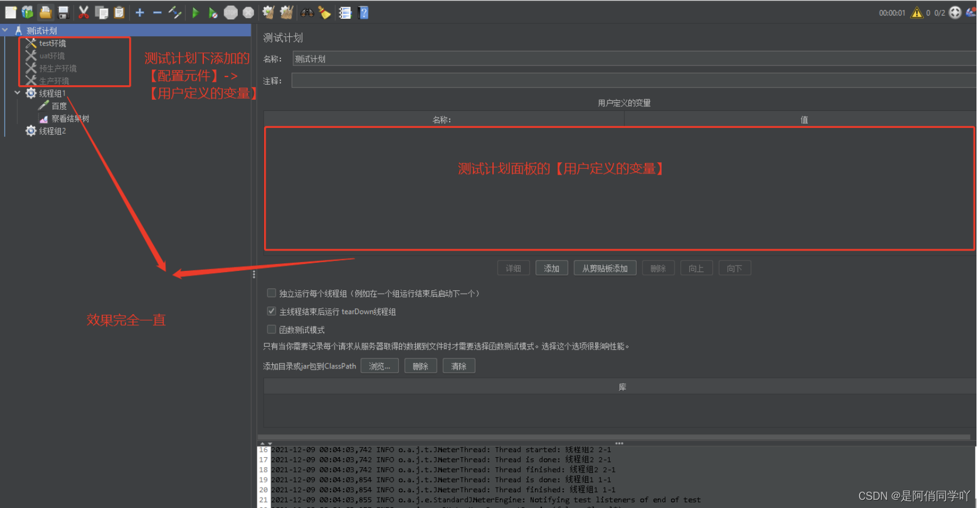Open Search with the binoculars icon
Screen dimensions: 980x508
[x=307, y=12]
